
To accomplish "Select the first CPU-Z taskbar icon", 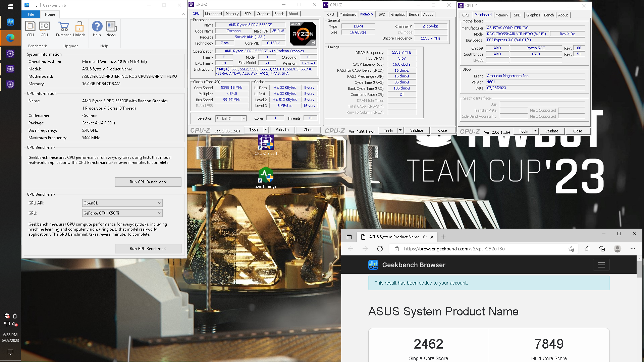I will coord(10,53).
